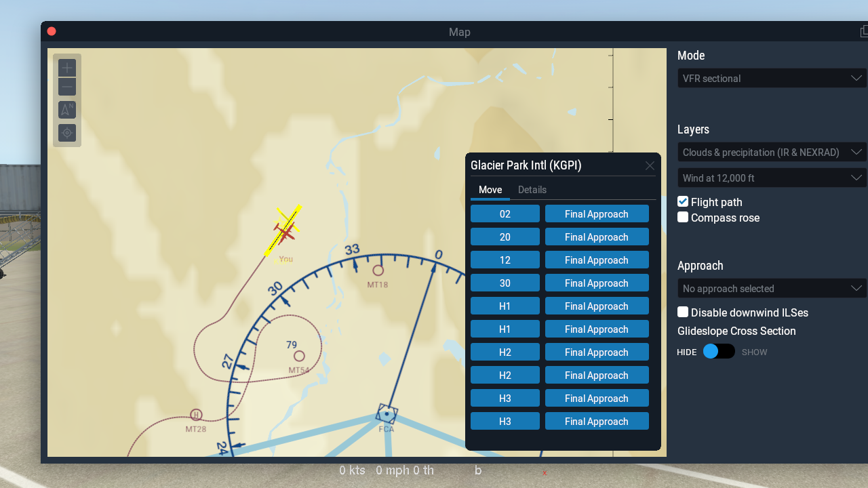Screen dimensions: 868x488
Task: Switch to the Details tab
Action: click(x=532, y=190)
